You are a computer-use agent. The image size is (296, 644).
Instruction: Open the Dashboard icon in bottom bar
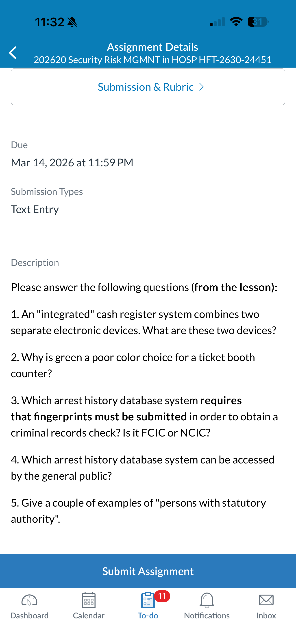click(x=29, y=600)
